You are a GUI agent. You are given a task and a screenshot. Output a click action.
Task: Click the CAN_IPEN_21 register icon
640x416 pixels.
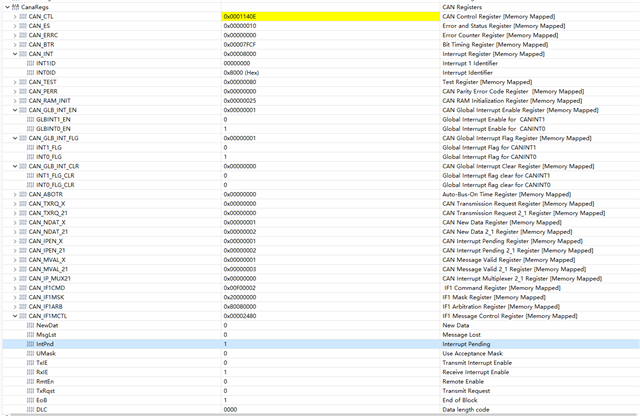23,251
